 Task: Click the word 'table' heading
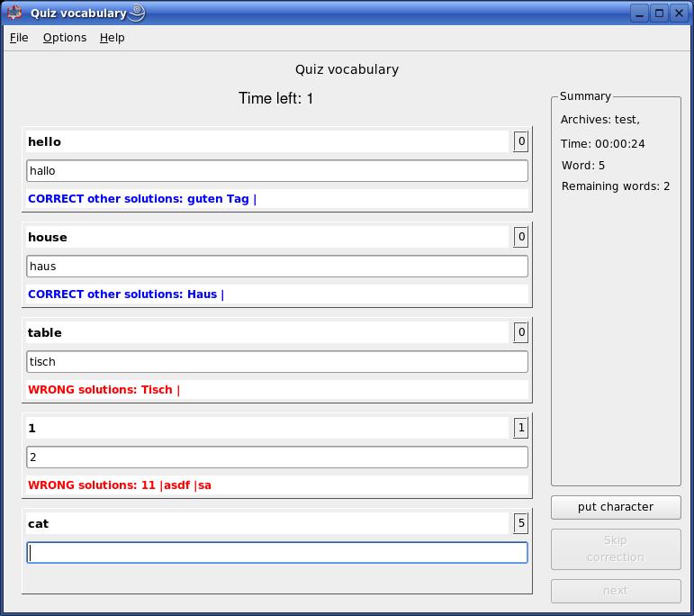pyautogui.click(x=45, y=332)
